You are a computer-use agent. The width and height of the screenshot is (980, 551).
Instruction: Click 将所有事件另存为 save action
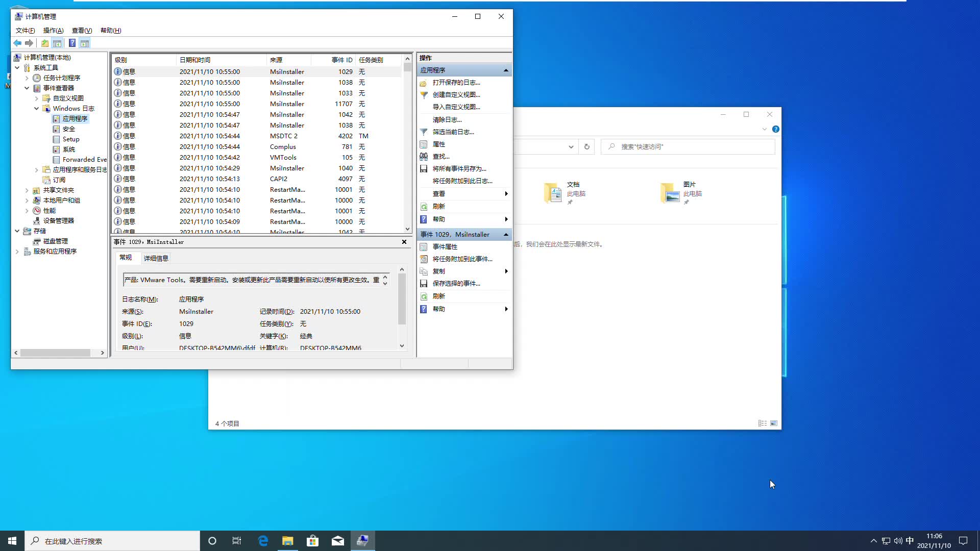pyautogui.click(x=459, y=169)
